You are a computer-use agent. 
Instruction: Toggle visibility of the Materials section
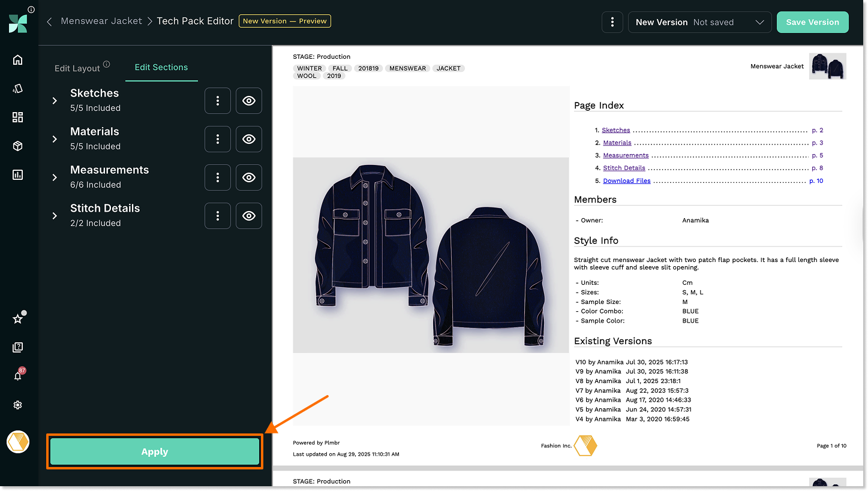249,139
